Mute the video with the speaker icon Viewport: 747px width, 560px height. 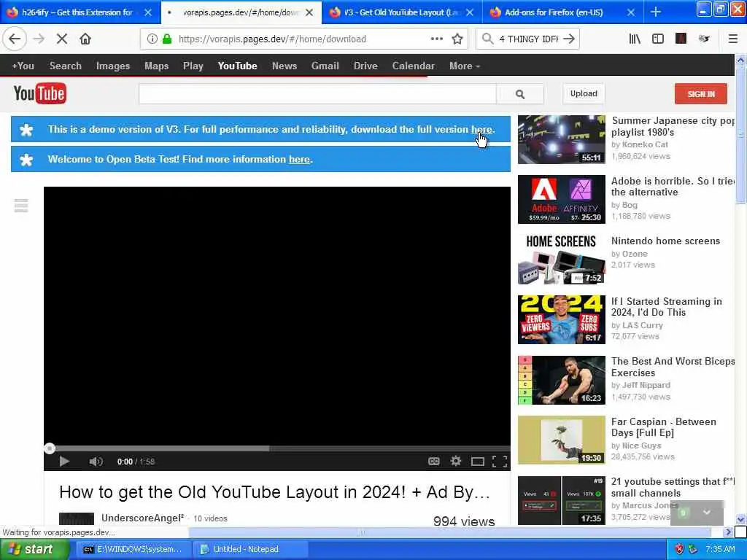pyautogui.click(x=96, y=461)
